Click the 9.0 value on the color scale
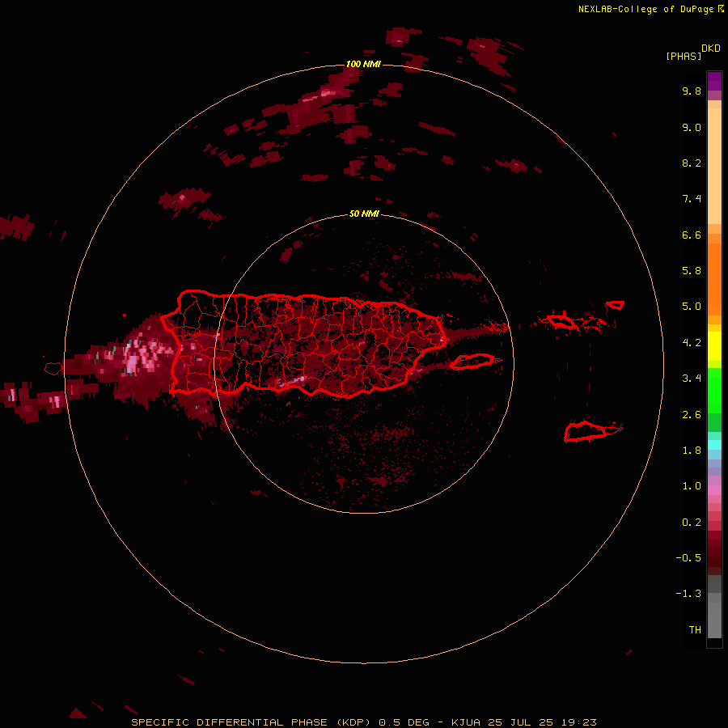This screenshot has width=728, height=728. [x=692, y=127]
